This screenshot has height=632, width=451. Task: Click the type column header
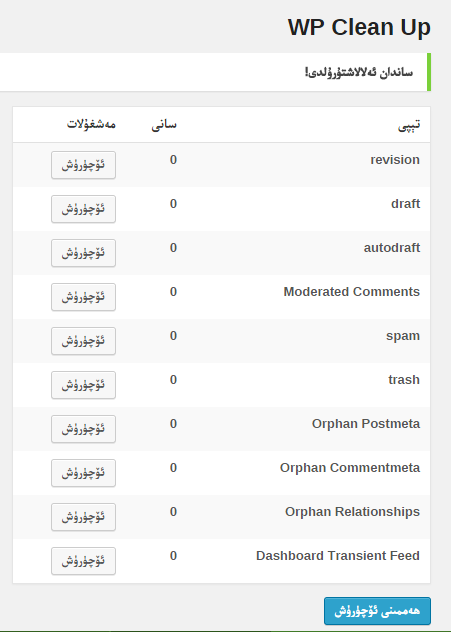tap(409, 125)
